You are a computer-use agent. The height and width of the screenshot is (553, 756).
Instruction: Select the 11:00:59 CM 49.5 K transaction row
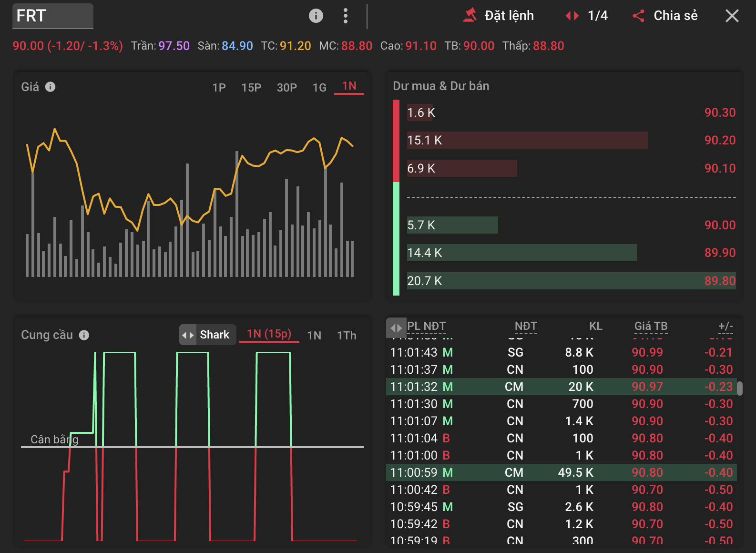click(x=562, y=472)
